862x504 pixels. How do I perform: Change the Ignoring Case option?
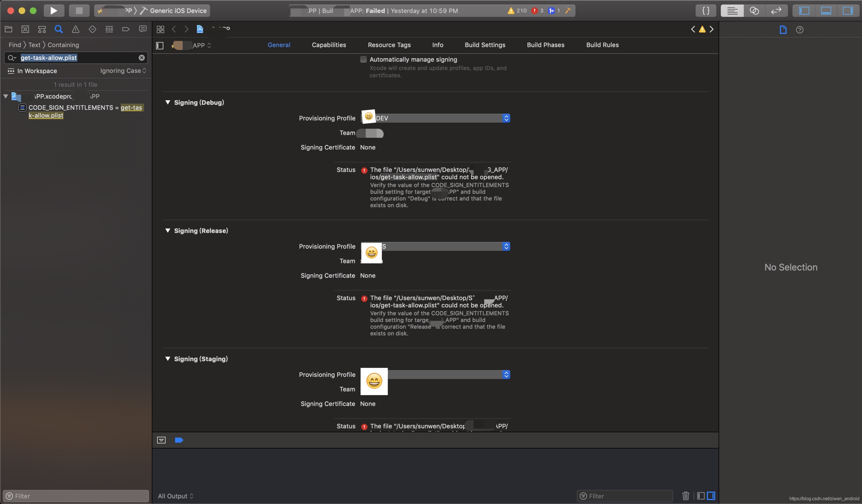pyautogui.click(x=123, y=71)
